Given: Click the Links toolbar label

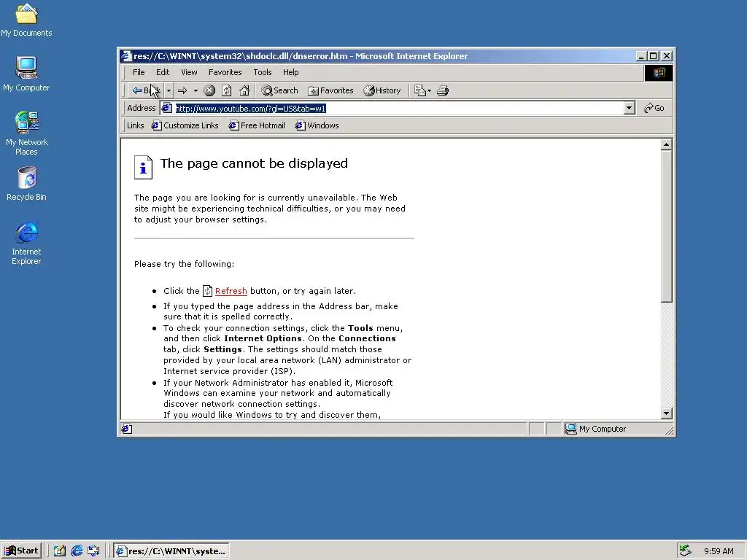Looking at the screenshot, I should (135, 125).
